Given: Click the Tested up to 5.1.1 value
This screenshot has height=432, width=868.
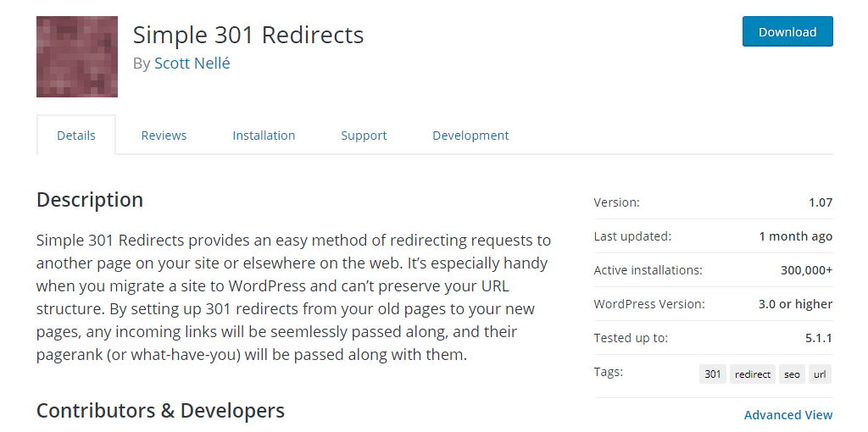Looking at the screenshot, I should (x=818, y=338).
